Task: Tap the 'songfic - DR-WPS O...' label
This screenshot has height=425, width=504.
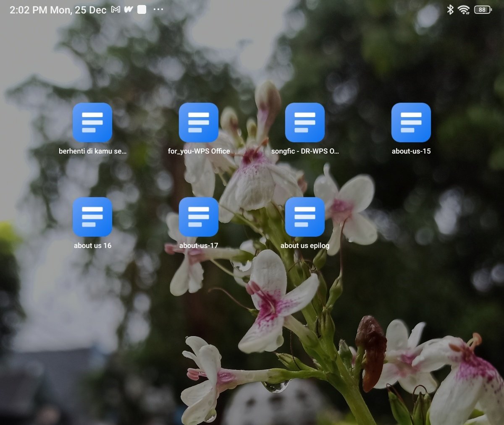Action: point(305,151)
